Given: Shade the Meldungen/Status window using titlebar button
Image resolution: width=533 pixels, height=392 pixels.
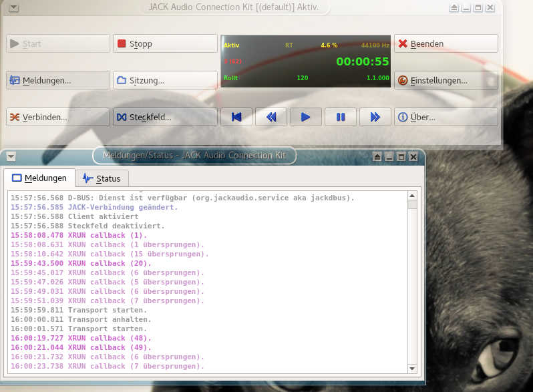Looking at the screenshot, I should pos(377,156).
